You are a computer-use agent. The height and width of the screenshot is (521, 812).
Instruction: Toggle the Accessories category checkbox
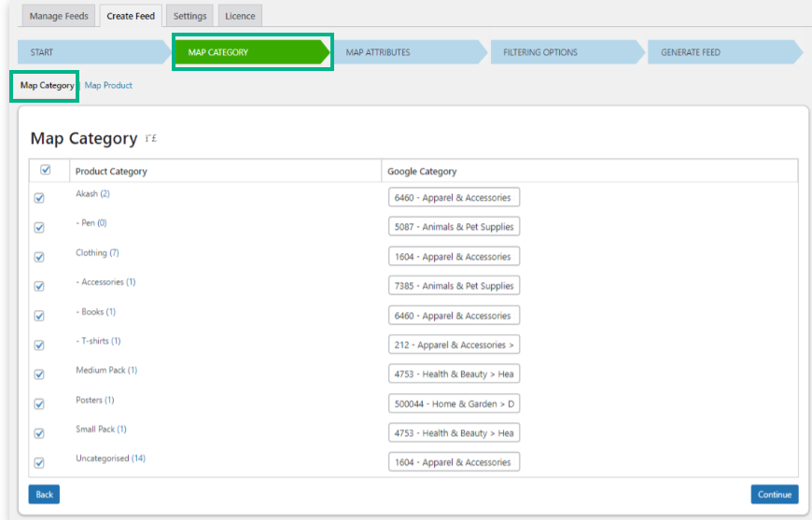pos(39,286)
